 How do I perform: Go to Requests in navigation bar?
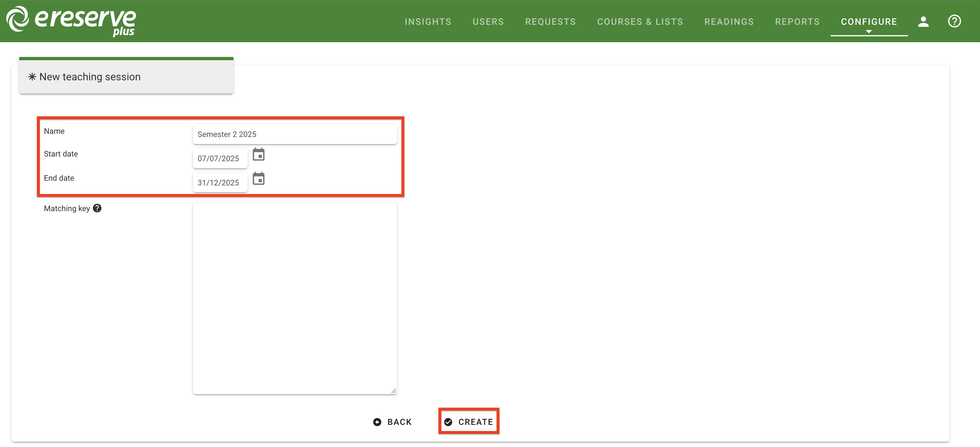click(x=550, y=22)
